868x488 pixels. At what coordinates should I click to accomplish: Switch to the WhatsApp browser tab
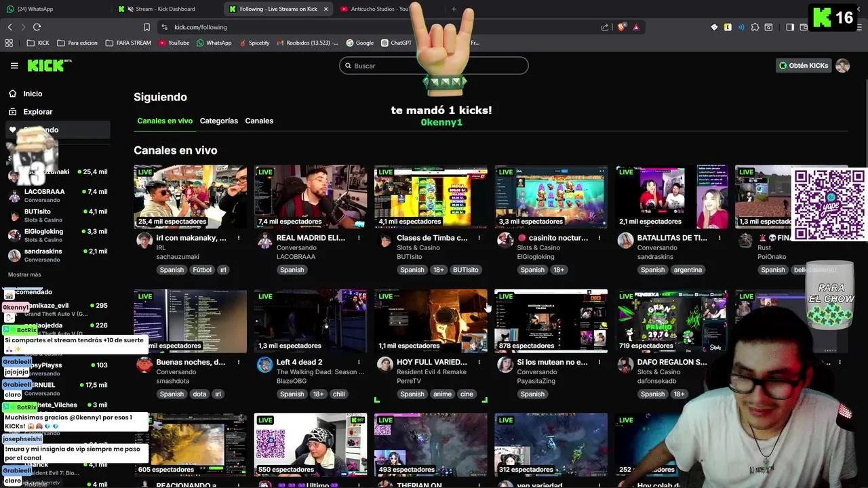click(x=54, y=9)
